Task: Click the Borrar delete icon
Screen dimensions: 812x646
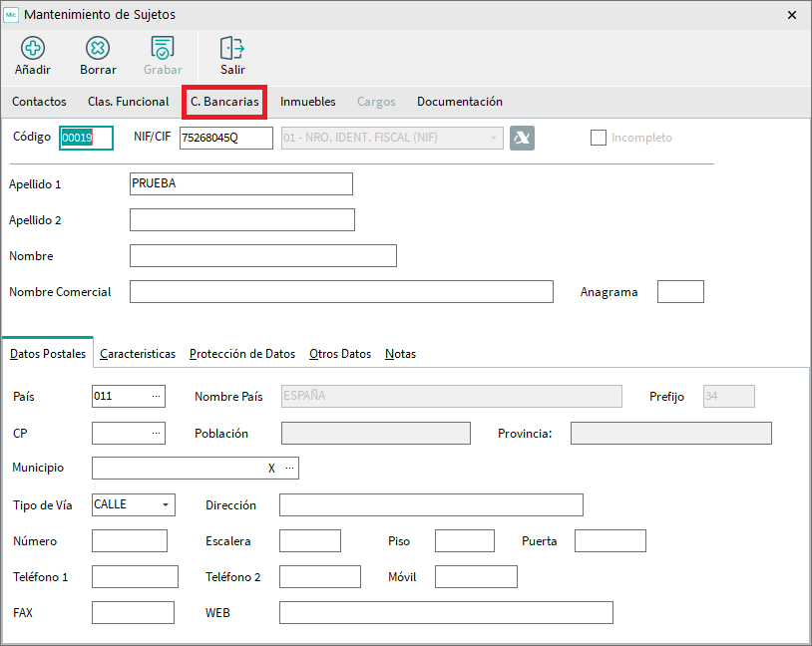Action: [98, 48]
